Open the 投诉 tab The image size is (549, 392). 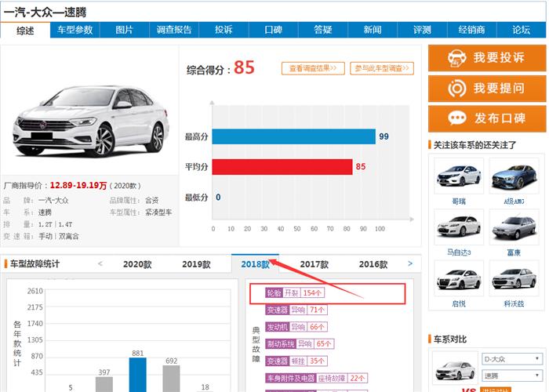pos(224,30)
